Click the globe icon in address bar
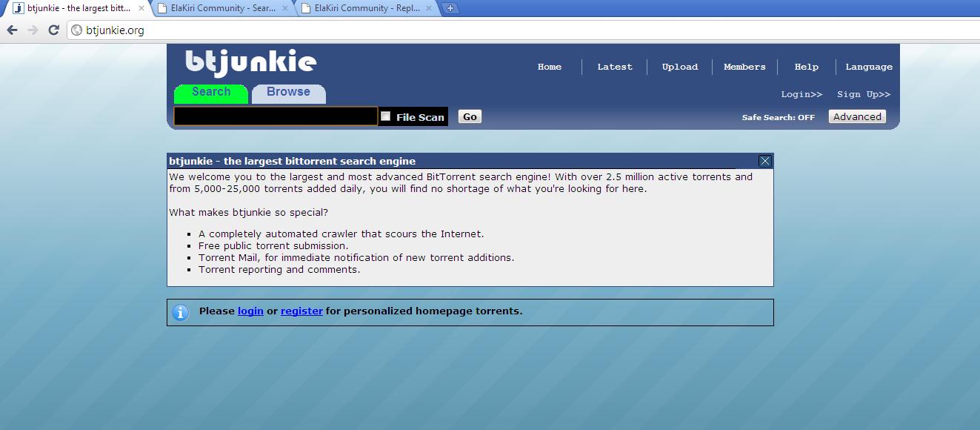980x430 pixels. click(76, 30)
